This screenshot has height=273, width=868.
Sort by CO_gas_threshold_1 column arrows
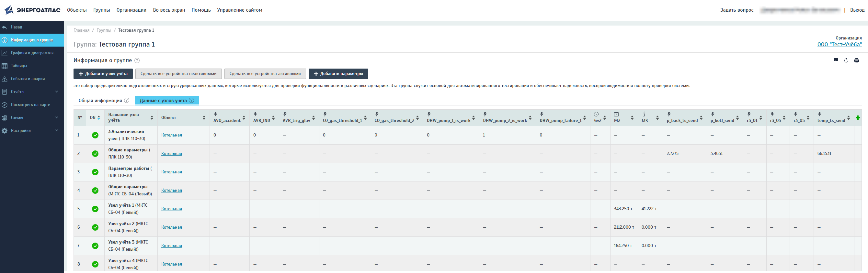point(365,118)
